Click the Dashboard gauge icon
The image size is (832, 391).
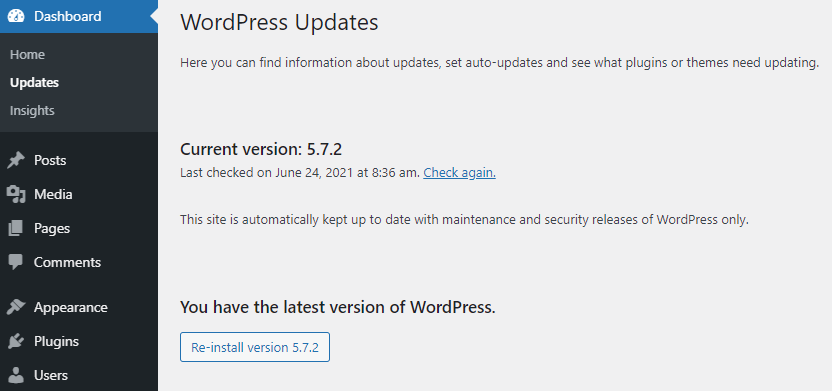click(16, 16)
